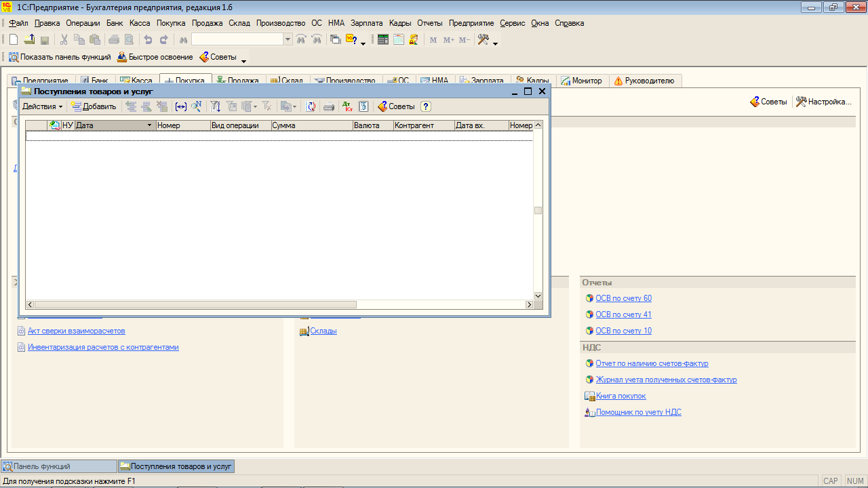Click the document structure report icon

point(363,106)
